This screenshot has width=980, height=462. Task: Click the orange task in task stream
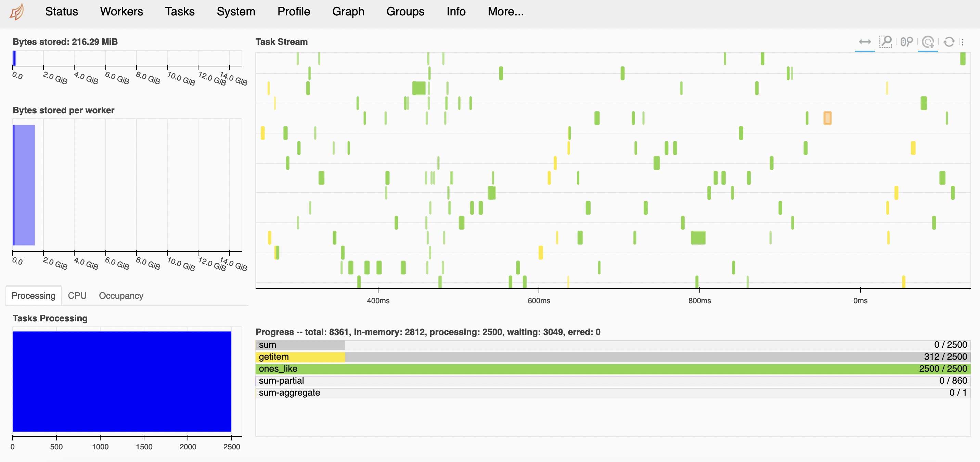pos(827,118)
